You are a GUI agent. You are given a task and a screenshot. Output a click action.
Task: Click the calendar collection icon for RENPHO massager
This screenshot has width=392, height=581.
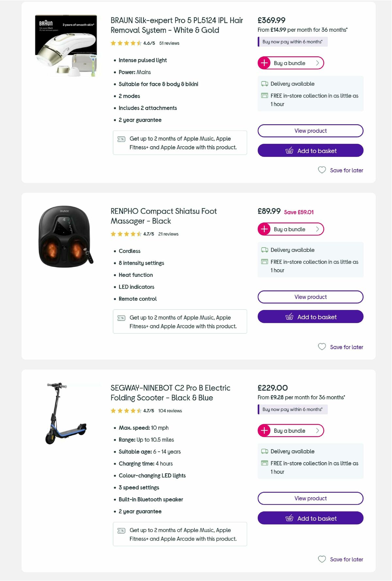pyautogui.click(x=264, y=262)
